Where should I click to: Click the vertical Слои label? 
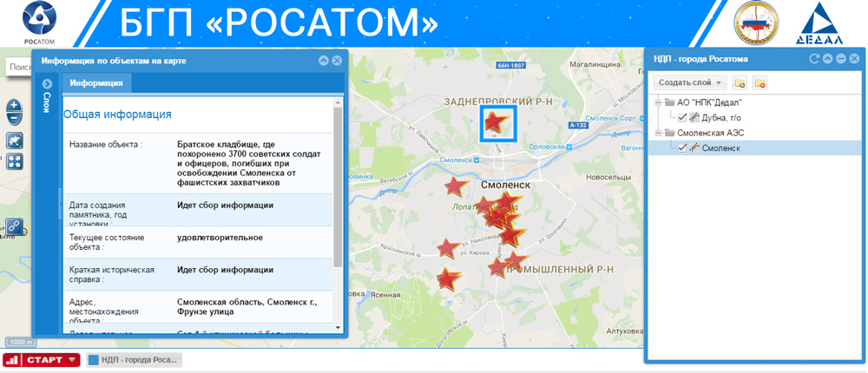pos(47,103)
